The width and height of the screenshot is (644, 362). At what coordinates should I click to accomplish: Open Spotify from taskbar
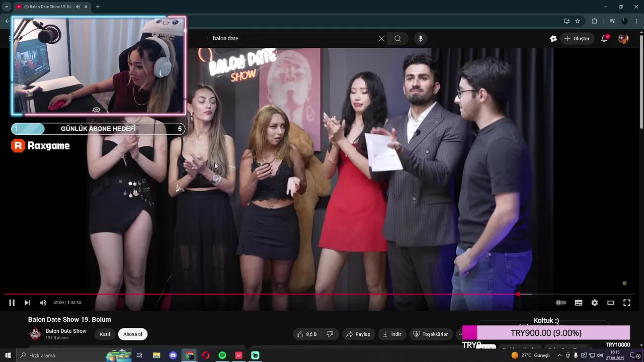[222, 355]
